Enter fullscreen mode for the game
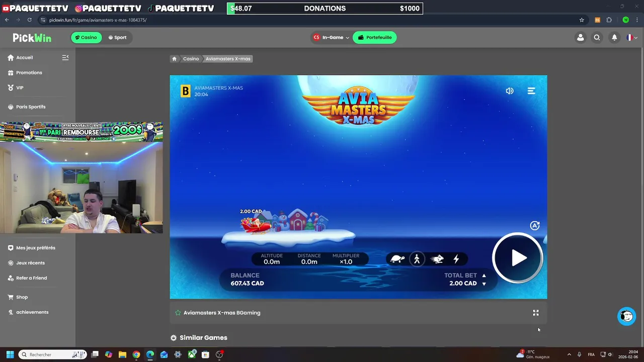 point(536,313)
